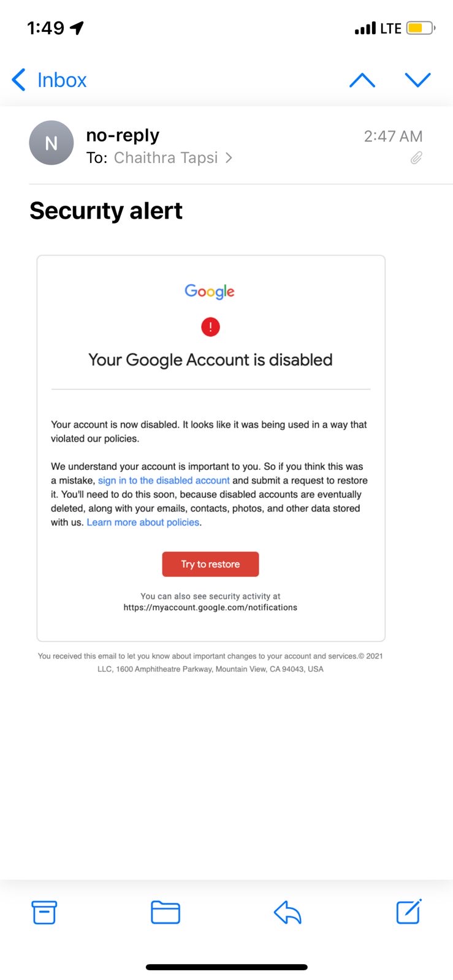Tap the Security alert subject line
The image size is (453, 980).
click(106, 211)
